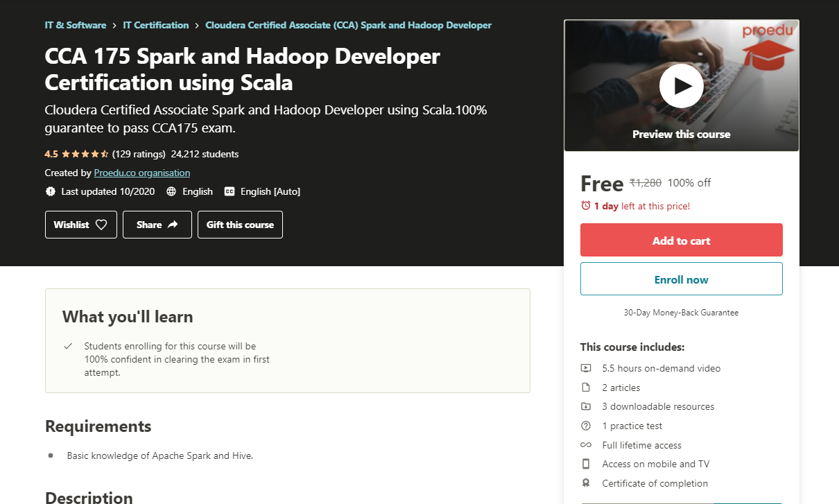Click '30-Day Money-Back Guarantee' text
Image resolution: width=839 pixels, height=504 pixels.
click(x=682, y=313)
